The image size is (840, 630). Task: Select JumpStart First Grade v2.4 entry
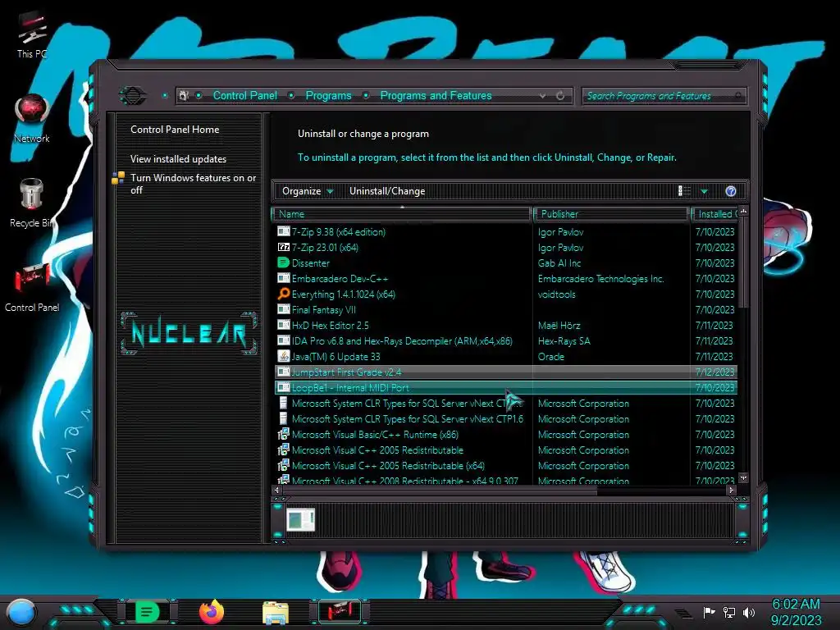click(x=505, y=372)
